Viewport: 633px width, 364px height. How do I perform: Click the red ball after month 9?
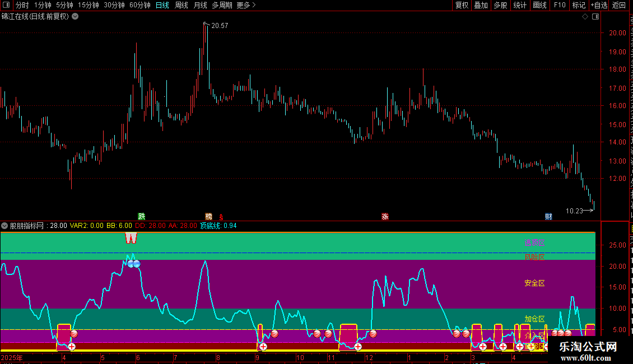click(274, 334)
